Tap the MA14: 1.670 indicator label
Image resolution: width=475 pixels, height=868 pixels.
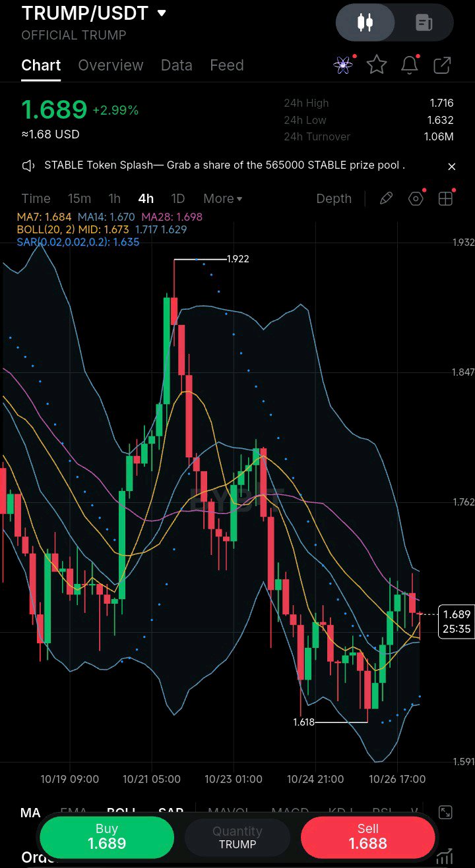[x=106, y=217]
